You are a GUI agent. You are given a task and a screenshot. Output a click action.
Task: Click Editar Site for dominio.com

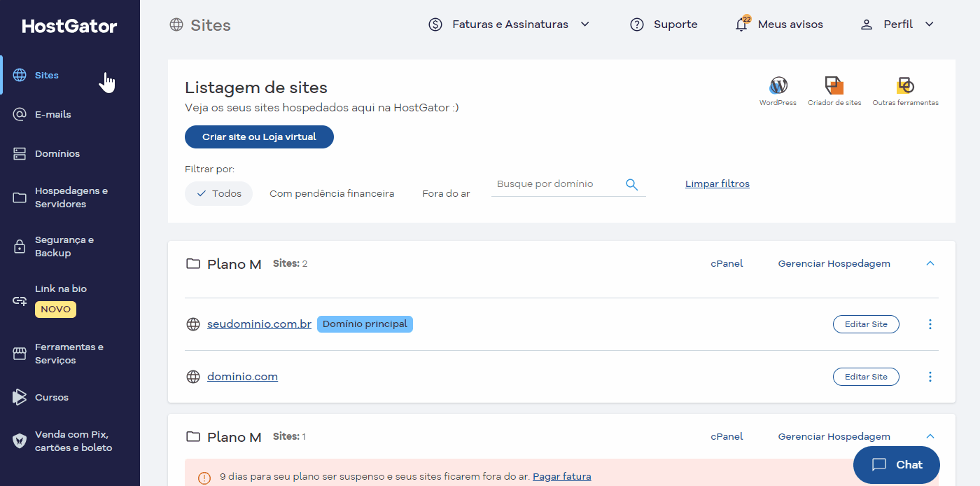[866, 377]
